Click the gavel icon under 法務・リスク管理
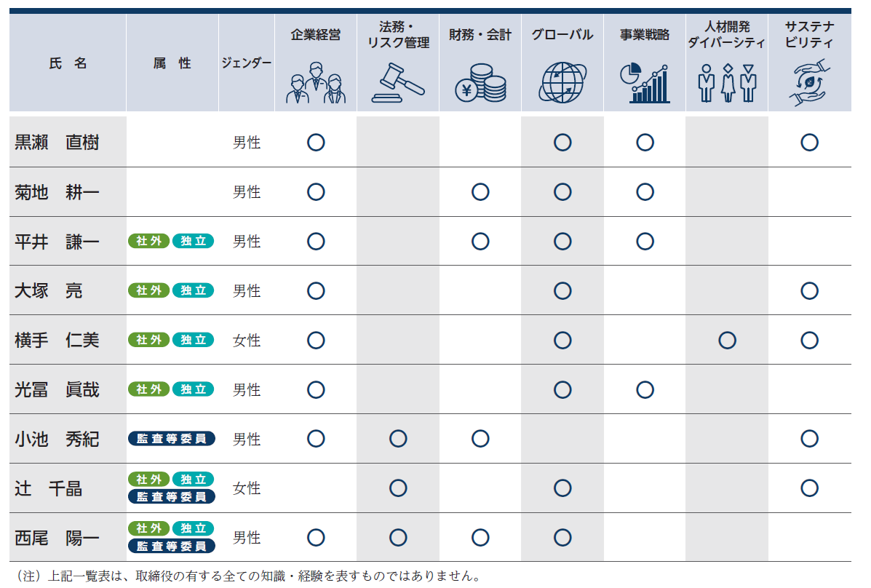 pyautogui.click(x=398, y=83)
